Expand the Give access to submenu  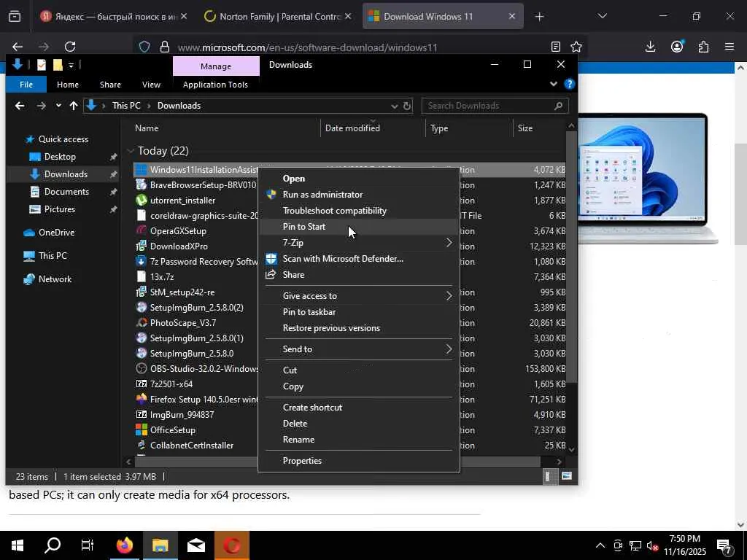[x=358, y=296]
